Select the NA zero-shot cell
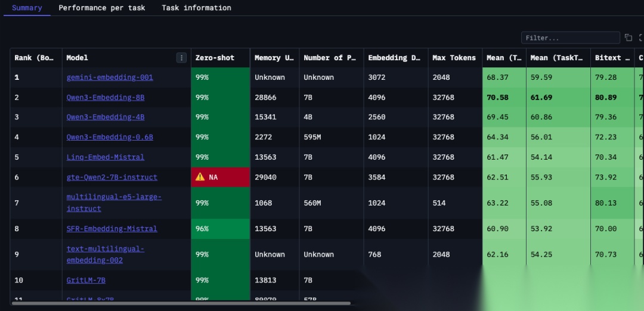Viewport: 644px width, 311px height. [x=221, y=177]
